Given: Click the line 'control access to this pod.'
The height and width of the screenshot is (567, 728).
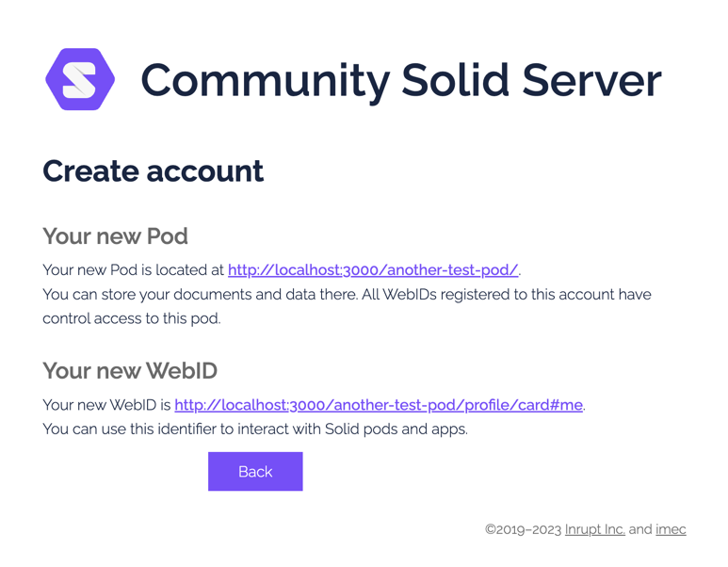Looking at the screenshot, I should pos(132,318).
